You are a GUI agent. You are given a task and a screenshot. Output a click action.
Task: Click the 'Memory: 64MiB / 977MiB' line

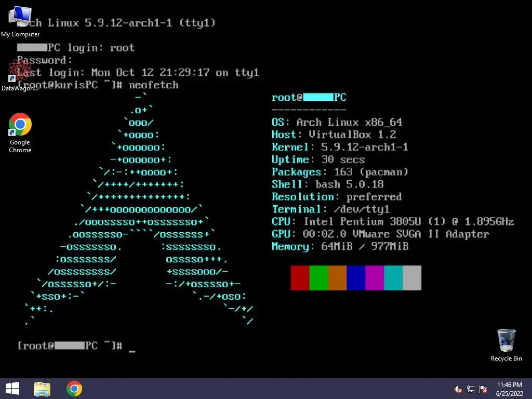[340, 247]
